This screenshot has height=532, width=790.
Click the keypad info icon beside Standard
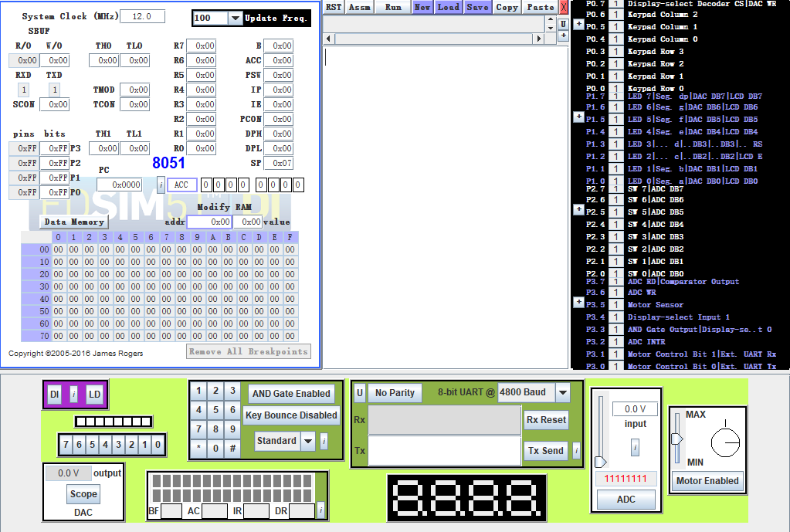324,442
